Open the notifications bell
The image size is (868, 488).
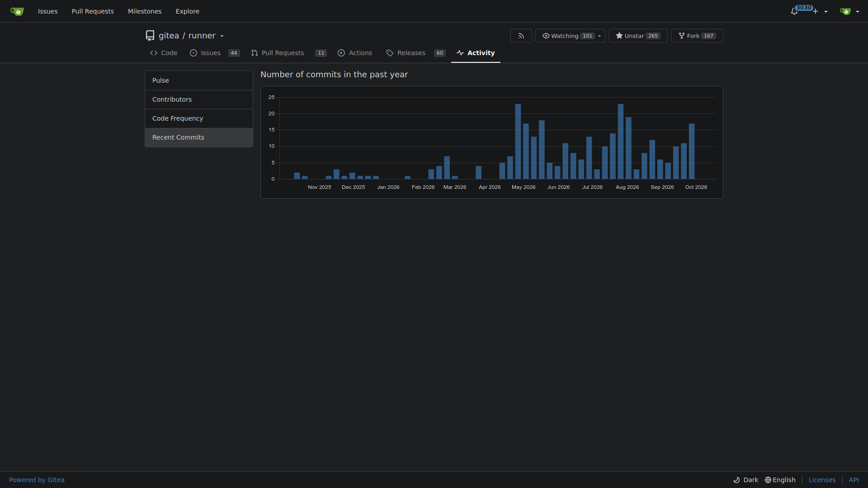click(x=794, y=11)
